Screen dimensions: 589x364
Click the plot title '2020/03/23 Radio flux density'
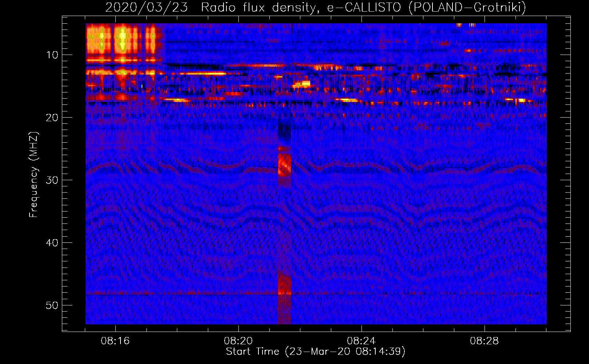[x=211, y=7]
